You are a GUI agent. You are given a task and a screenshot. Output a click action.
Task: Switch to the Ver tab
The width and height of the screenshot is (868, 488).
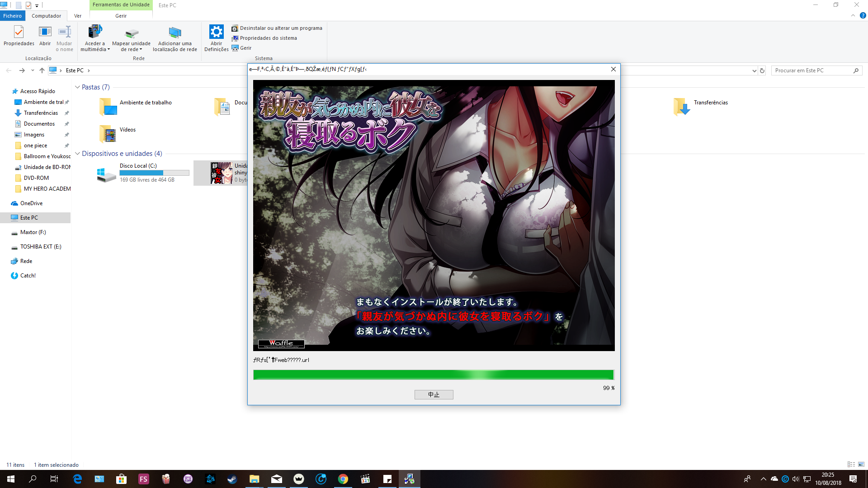78,16
